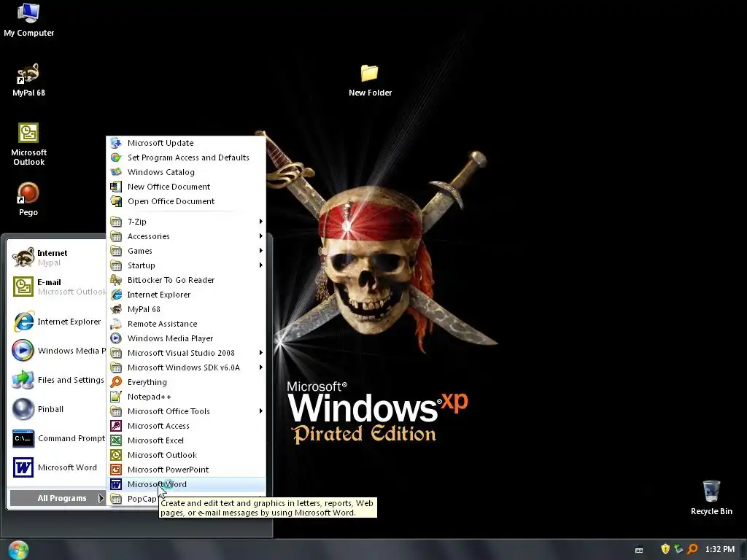The width and height of the screenshot is (747, 560).
Task: Expand the 7-Zip program folder
Action: 186,222
